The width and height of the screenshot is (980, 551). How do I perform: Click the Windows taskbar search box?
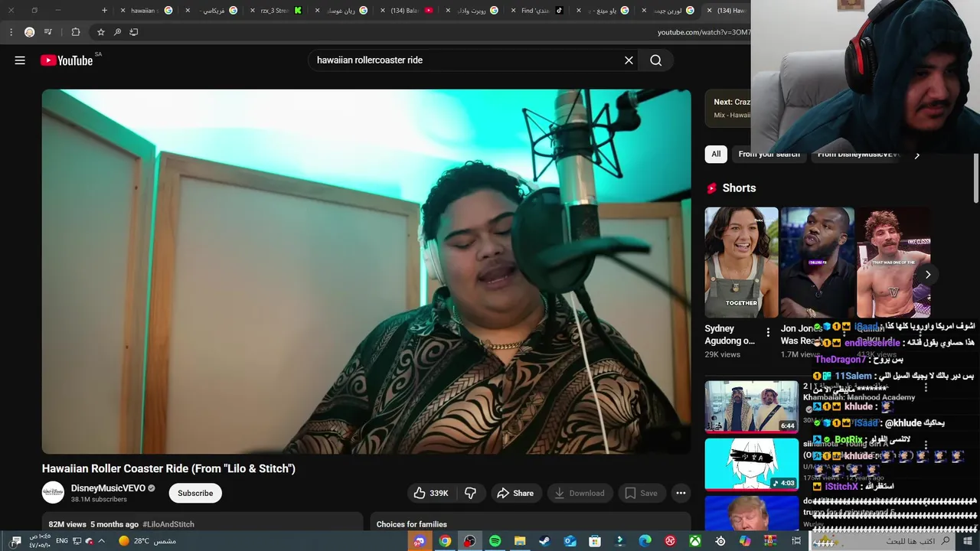click(881, 541)
